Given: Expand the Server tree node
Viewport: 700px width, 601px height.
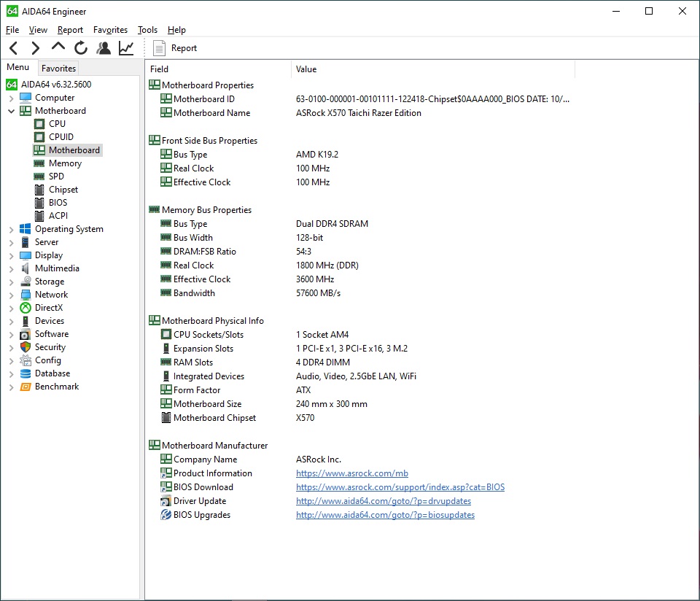Looking at the screenshot, I should pyautogui.click(x=11, y=242).
